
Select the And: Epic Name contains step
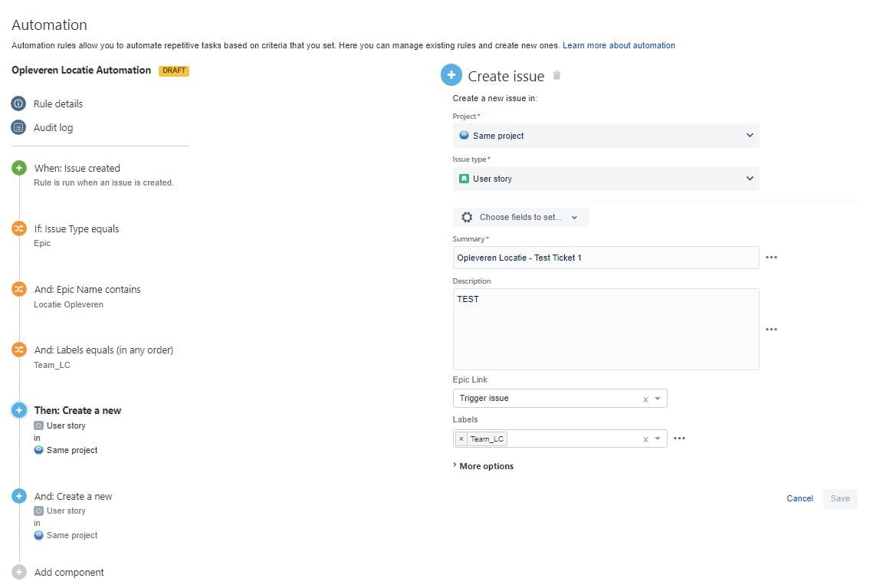(x=87, y=290)
